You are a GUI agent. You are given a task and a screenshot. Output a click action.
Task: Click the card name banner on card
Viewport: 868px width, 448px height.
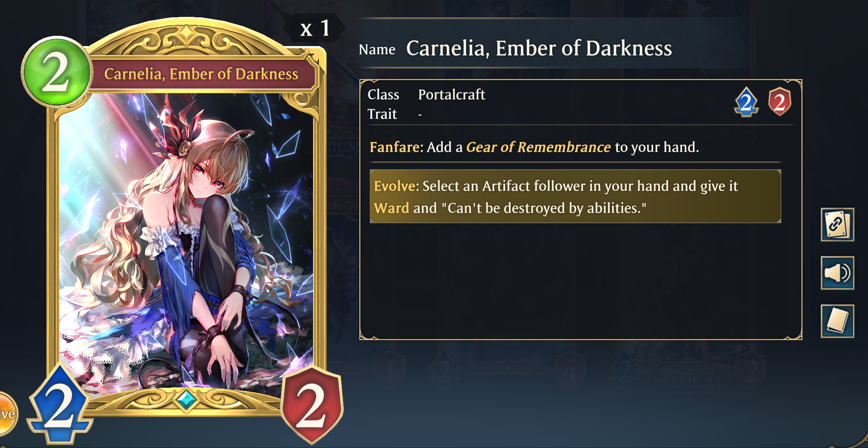point(201,74)
